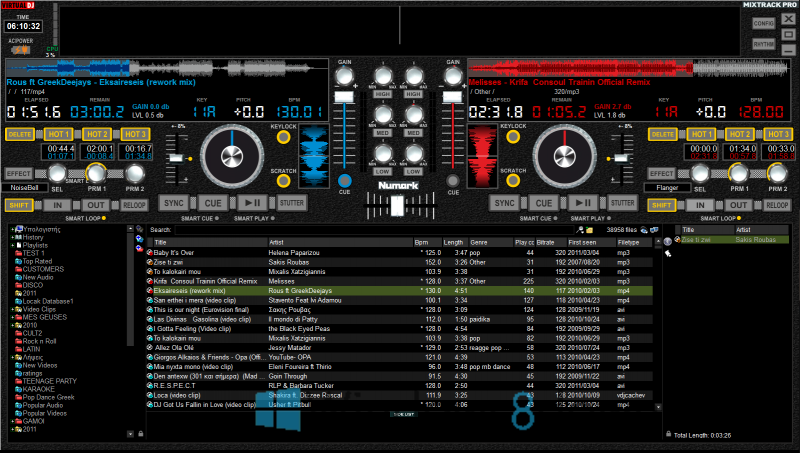Screen dimensions: 800x453
Task: Toggle SMART CUE on the left deck
Action: (x=199, y=218)
